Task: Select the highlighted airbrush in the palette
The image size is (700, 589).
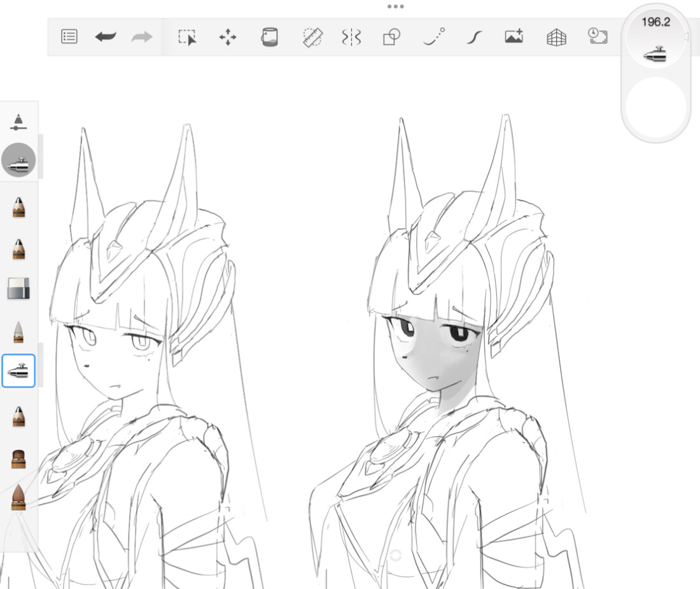Action: [x=18, y=371]
